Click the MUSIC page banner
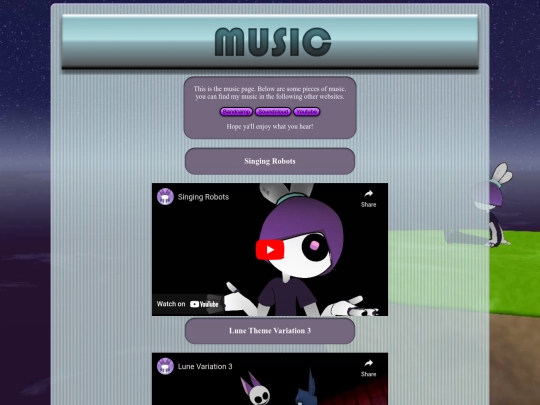Image resolution: width=540 pixels, height=405 pixels. (x=270, y=42)
